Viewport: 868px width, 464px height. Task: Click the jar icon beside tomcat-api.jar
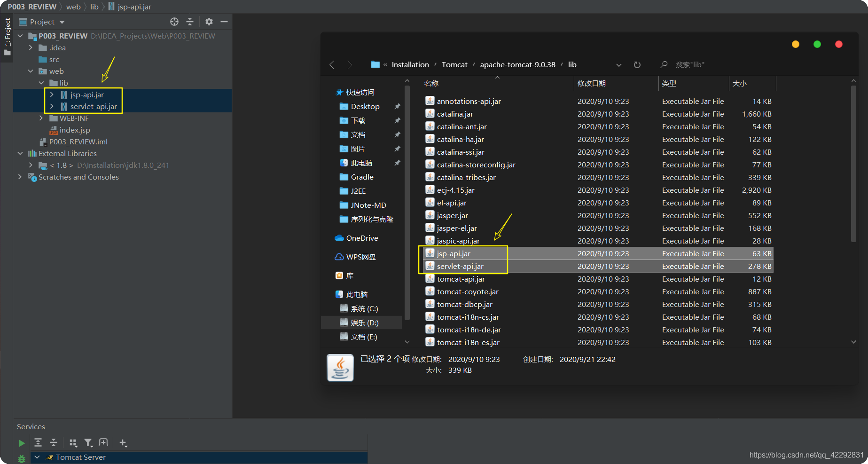430,278
